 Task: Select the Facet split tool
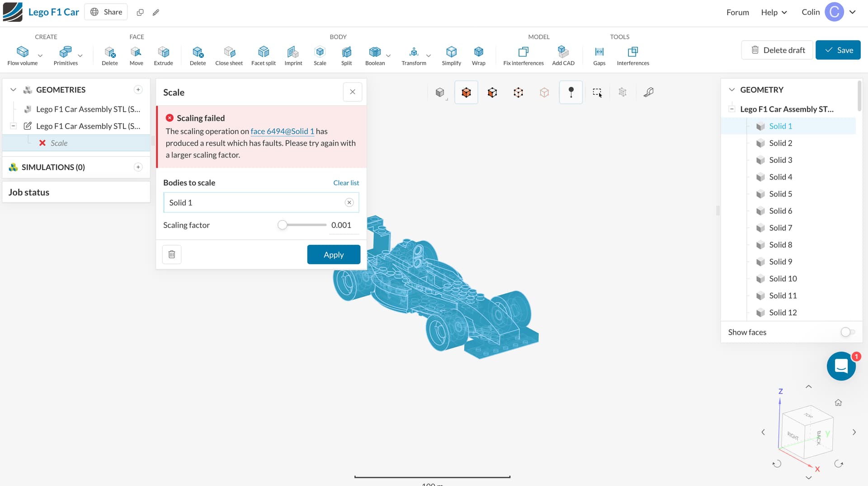click(x=264, y=55)
